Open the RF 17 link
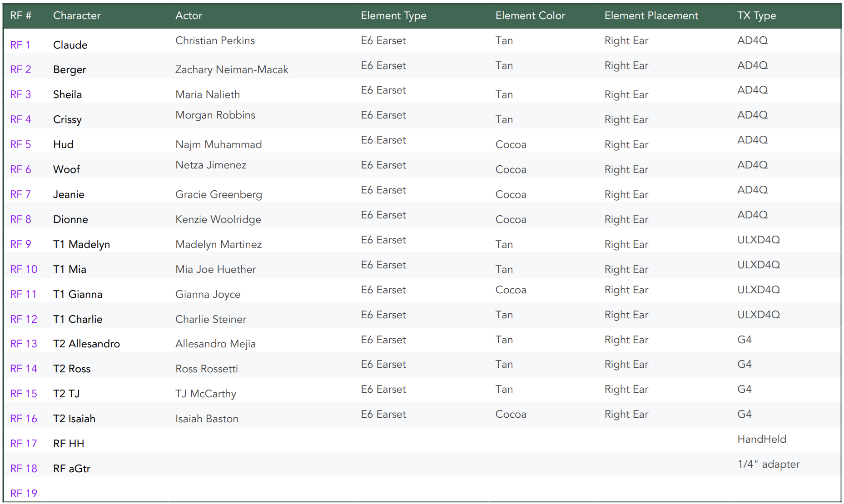844x504 pixels. (x=24, y=444)
